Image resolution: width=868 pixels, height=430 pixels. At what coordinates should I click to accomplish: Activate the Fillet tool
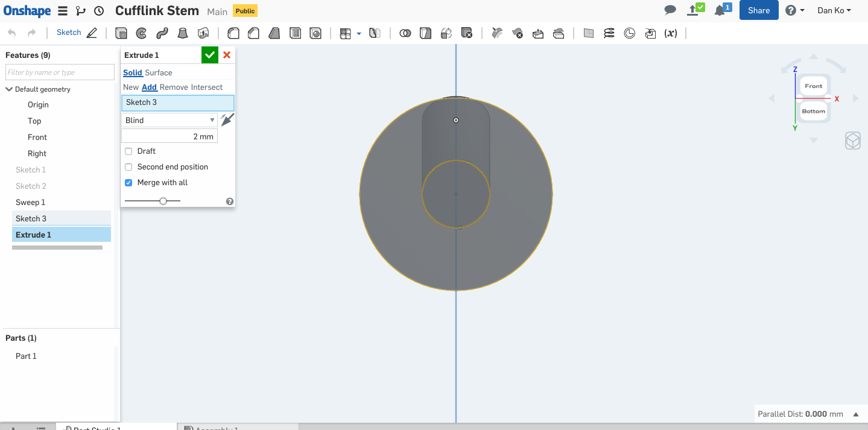pos(233,33)
